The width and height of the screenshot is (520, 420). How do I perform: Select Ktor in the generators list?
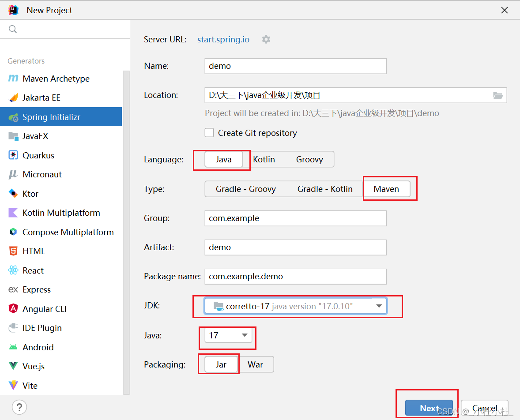pos(61,194)
